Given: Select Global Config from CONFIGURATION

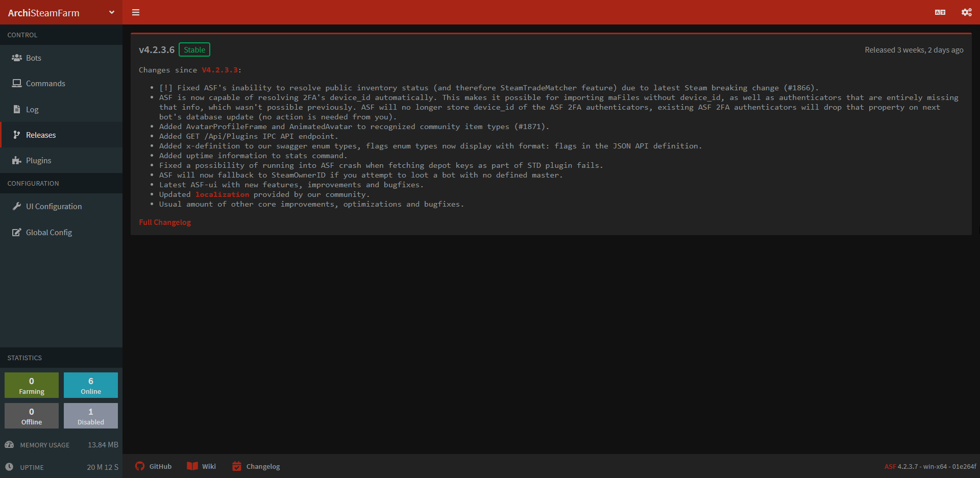Looking at the screenshot, I should (49, 232).
